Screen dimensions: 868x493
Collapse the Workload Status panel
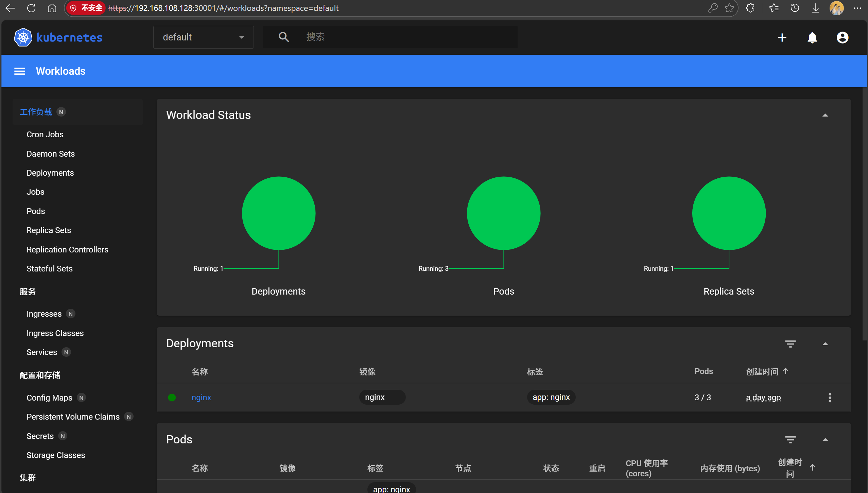825,115
